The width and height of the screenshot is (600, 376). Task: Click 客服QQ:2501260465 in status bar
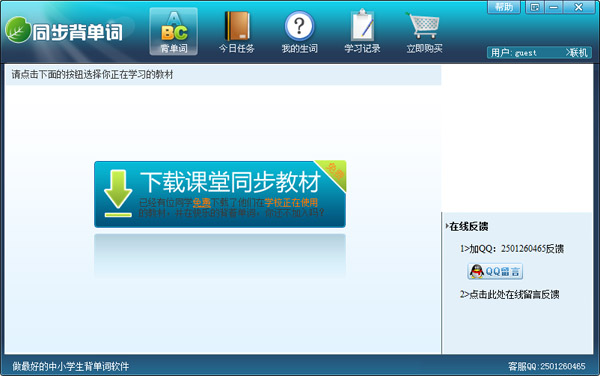click(x=546, y=366)
